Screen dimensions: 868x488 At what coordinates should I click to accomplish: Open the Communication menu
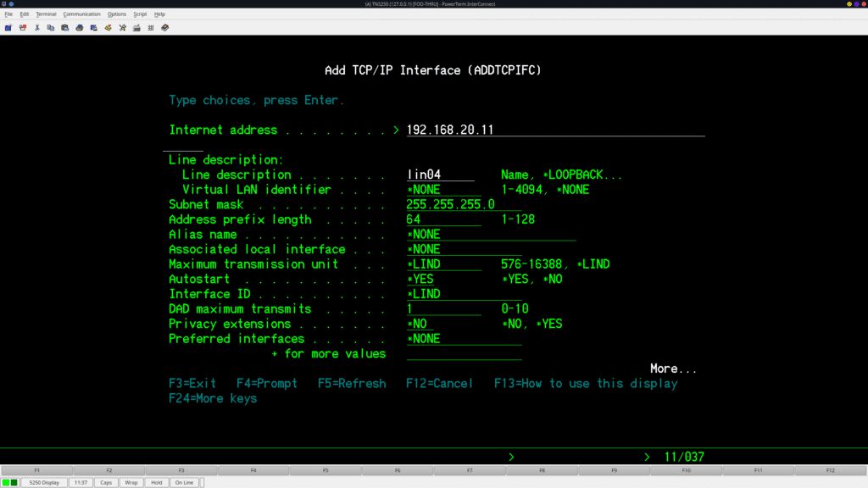click(82, 14)
